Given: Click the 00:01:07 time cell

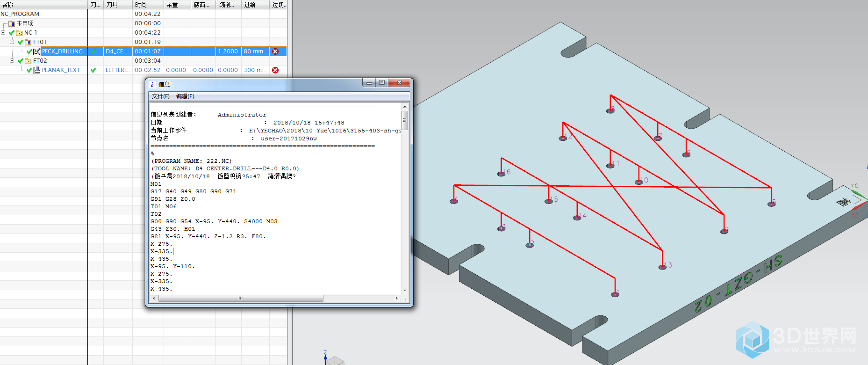Looking at the screenshot, I should (148, 51).
